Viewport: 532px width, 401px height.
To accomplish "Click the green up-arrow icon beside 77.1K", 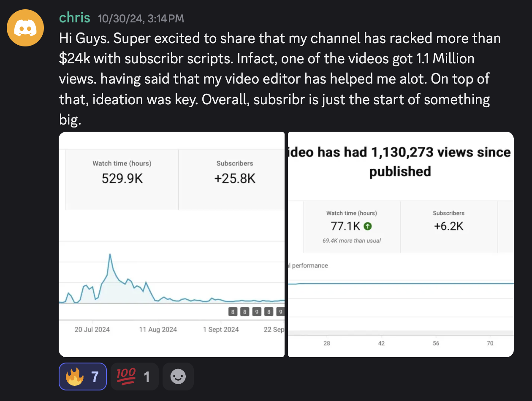I will coord(368,227).
